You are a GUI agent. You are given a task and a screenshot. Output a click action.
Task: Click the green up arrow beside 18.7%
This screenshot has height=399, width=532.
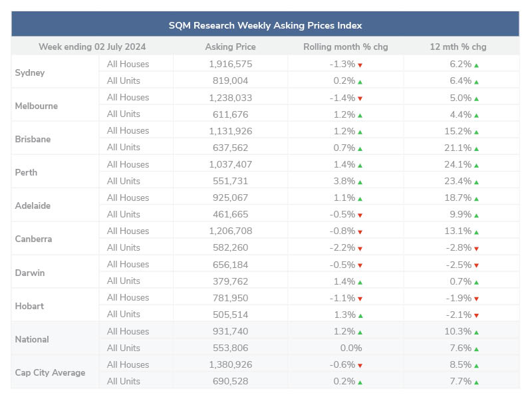pyautogui.click(x=476, y=199)
